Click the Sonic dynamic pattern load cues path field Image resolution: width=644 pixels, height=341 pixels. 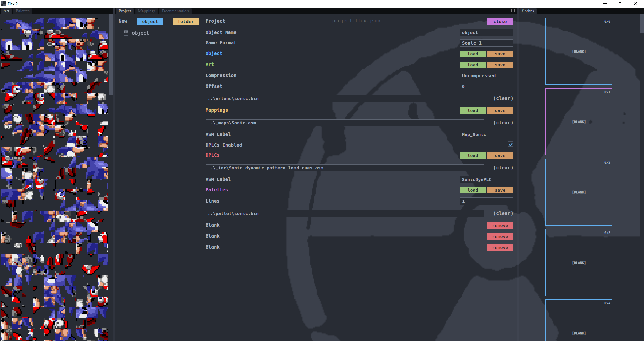(x=344, y=168)
